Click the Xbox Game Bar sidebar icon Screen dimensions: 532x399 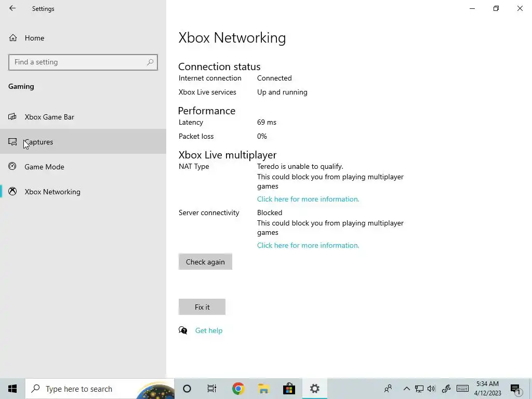click(x=12, y=117)
